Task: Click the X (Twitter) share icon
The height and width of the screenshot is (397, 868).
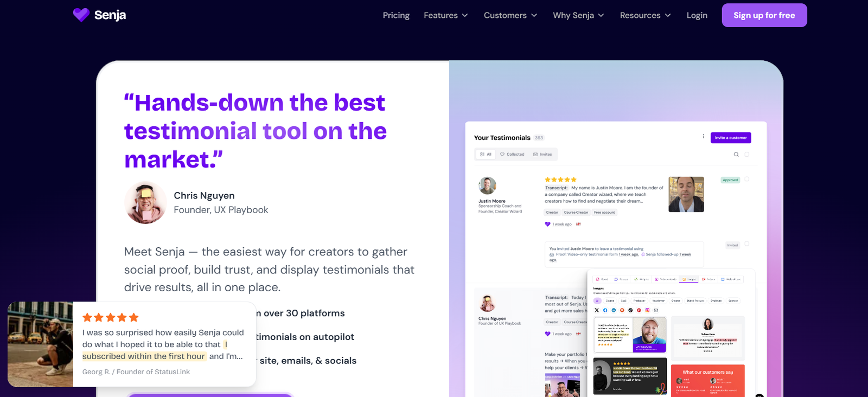Action: 597,310
